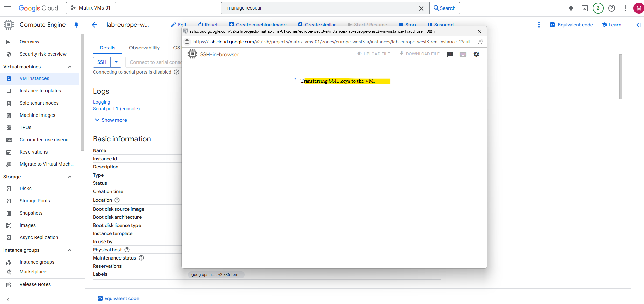644x304 pixels.
Task: Click Stop instance button
Action: coord(407,25)
